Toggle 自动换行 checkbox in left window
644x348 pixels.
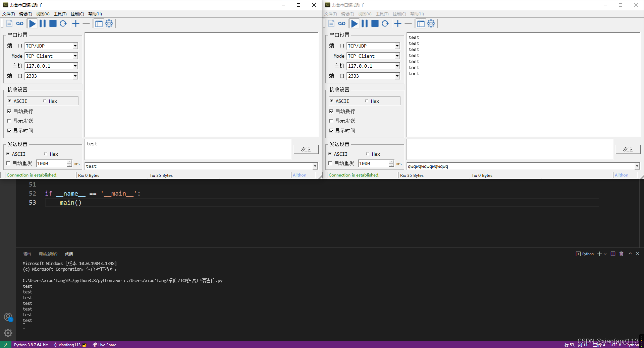9,111
